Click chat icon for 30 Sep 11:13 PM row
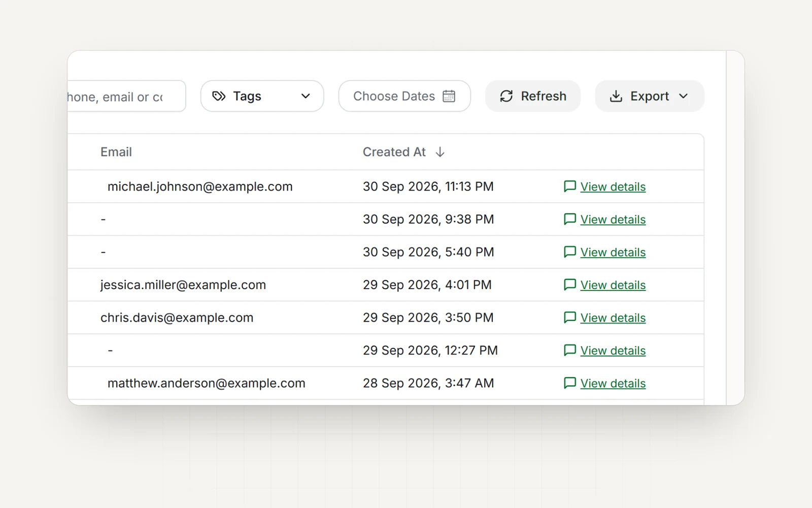The height and width of the screenshot is (508, 812). (x=570, y=186)
